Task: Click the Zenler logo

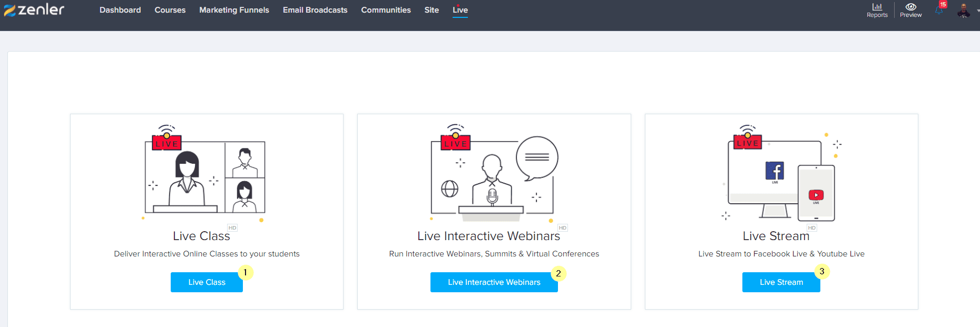Action: point(34,10)
